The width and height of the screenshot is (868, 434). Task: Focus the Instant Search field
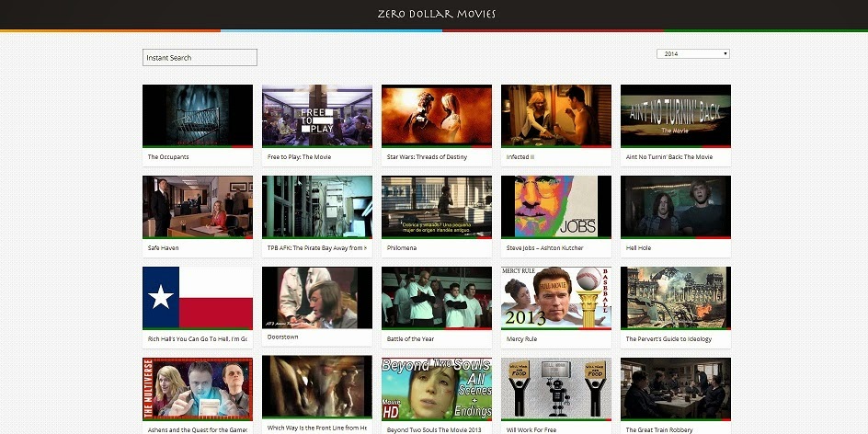(x=200, y=58)
